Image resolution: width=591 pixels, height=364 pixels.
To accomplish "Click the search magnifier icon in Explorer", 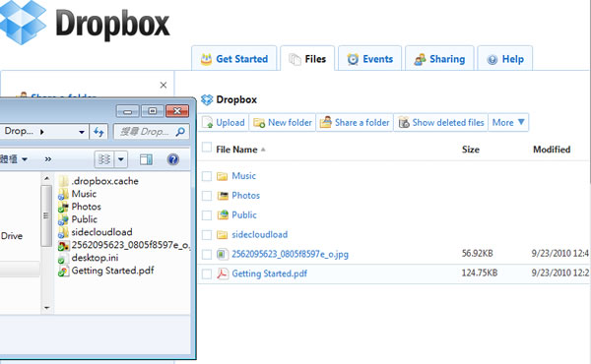I will click(x=180, y=132).
